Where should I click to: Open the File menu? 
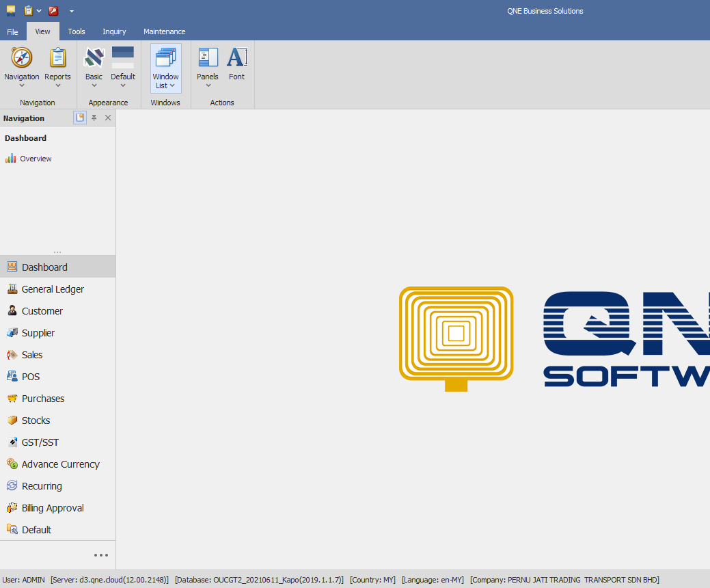[x=13, y=31]
